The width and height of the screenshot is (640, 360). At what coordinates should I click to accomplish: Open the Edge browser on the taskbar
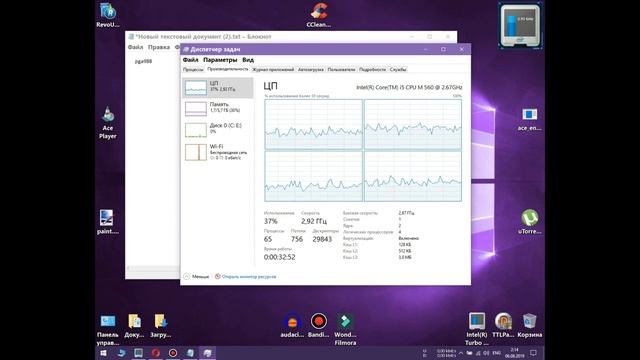[121, 353]
